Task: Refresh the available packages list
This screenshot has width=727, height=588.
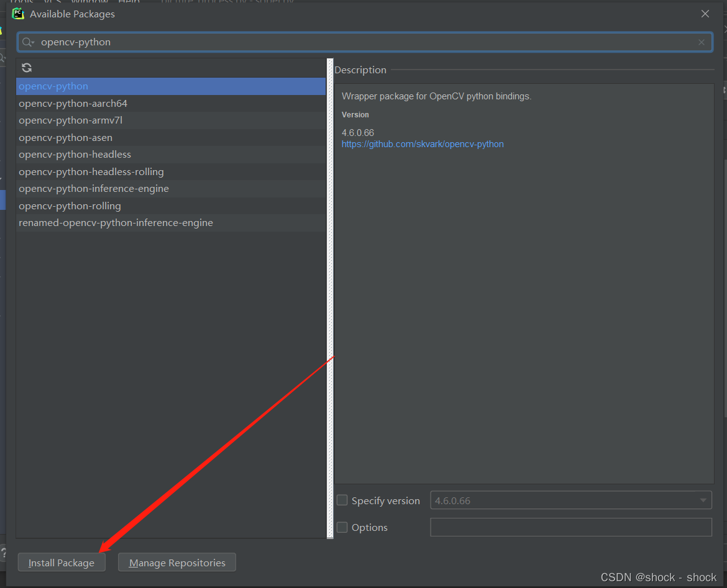Action: (x=26, y=68)
